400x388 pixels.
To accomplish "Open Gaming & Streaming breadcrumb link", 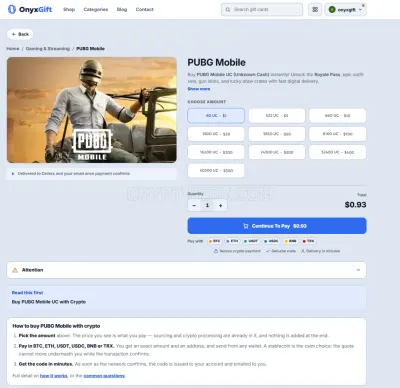I will tap(48, 49).
